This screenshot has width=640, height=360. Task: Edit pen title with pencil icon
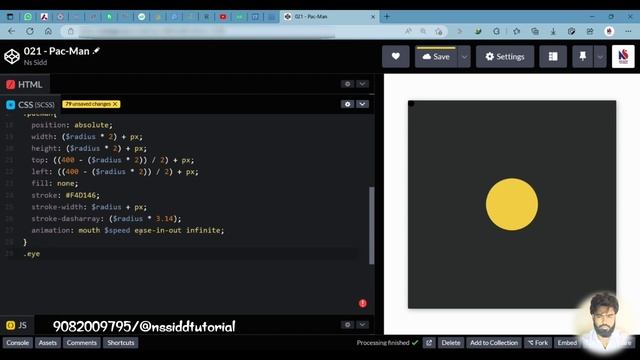point(96,51)
